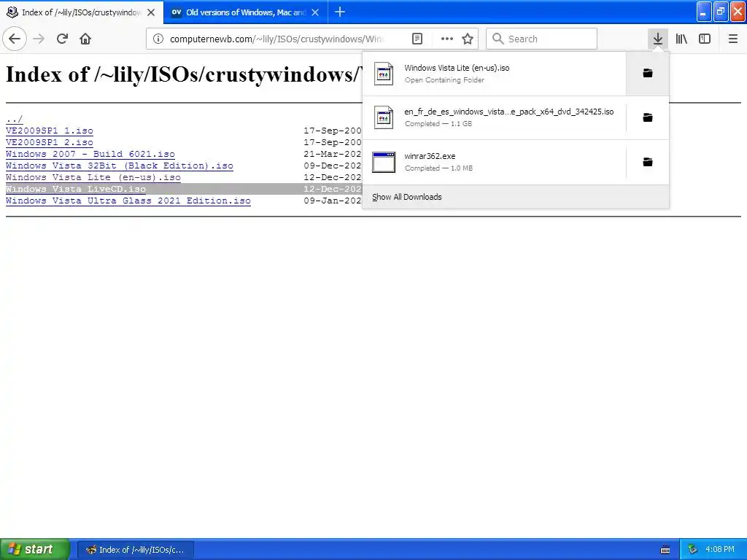Go back to the previous page
Viewport: 747px width, 560px height.
tap(15, 39)
